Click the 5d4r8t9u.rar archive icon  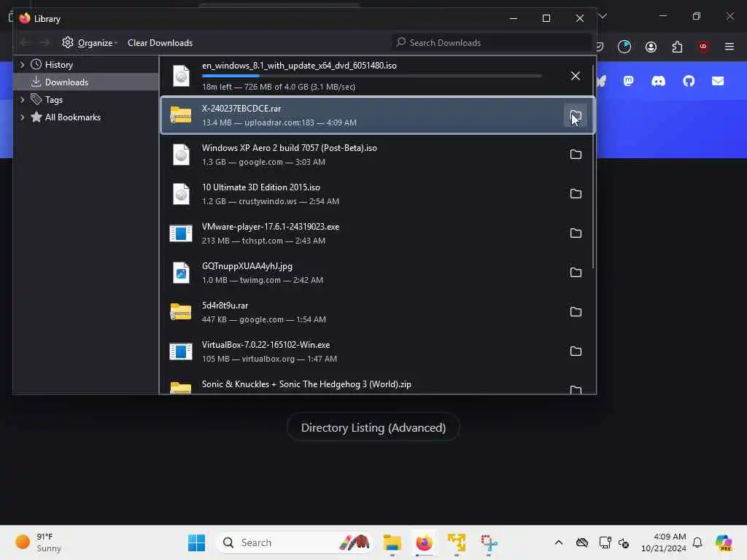pos(181,312)
